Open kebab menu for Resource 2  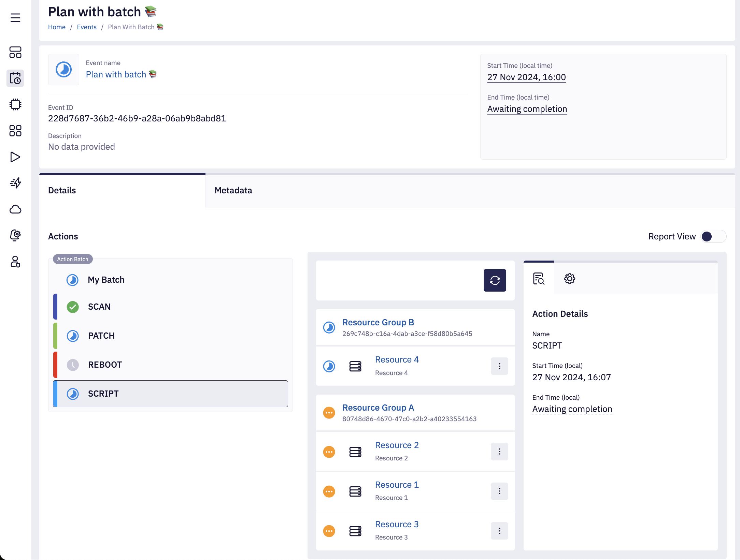coord(499,452)
